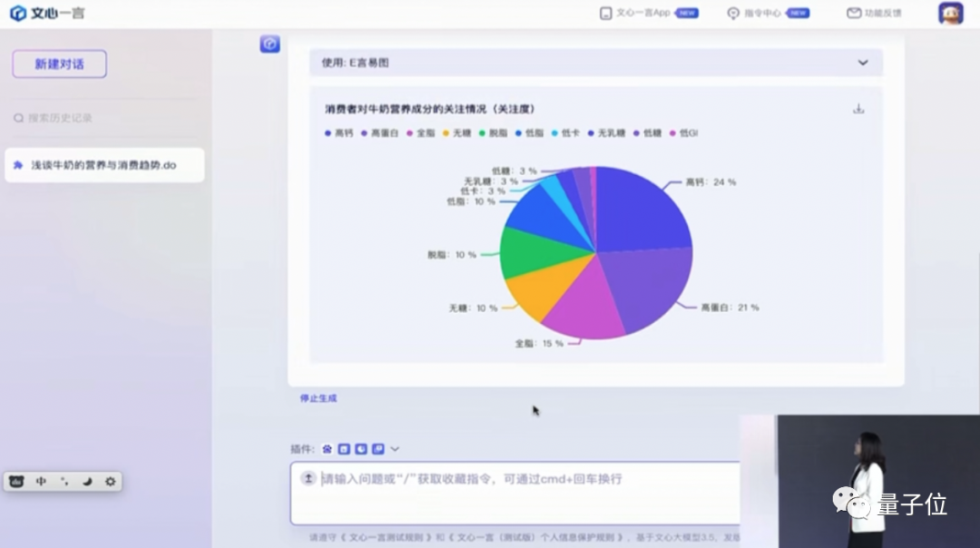The height and width of the screenshot is (548, 980).
Task: Click the 高钙 24% pie slice
Action: 638,212
